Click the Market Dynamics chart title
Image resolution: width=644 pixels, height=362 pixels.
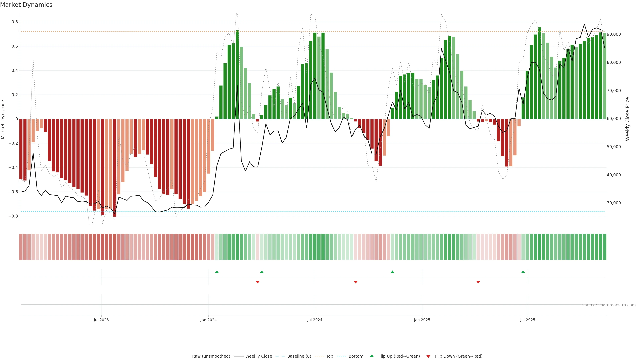tap(26, 5)
